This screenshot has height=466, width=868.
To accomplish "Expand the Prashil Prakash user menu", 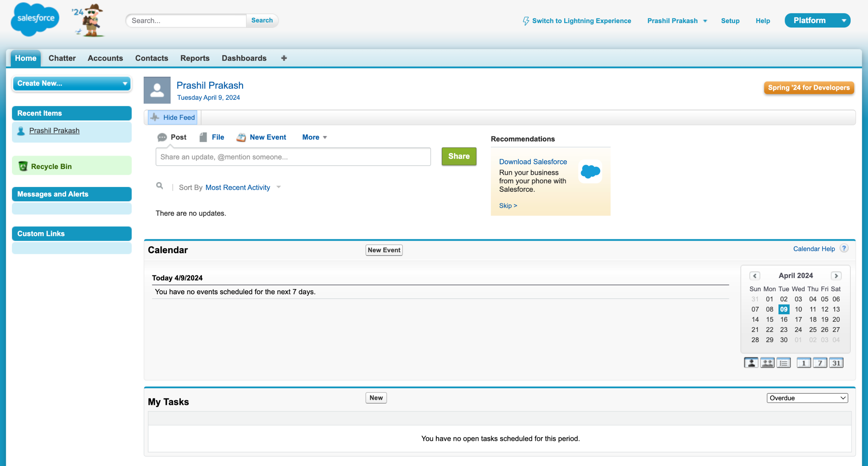I will tap(677, 21).
